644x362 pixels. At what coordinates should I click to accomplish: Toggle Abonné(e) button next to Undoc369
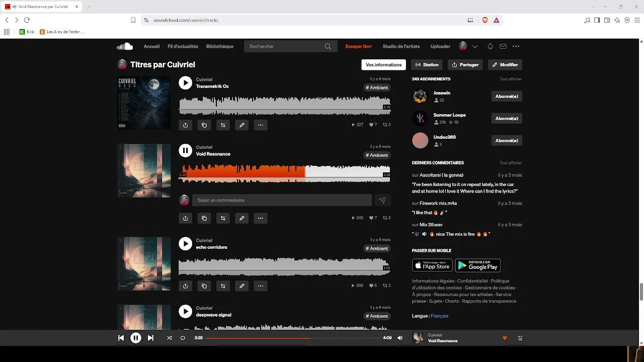tap(507, 140)
